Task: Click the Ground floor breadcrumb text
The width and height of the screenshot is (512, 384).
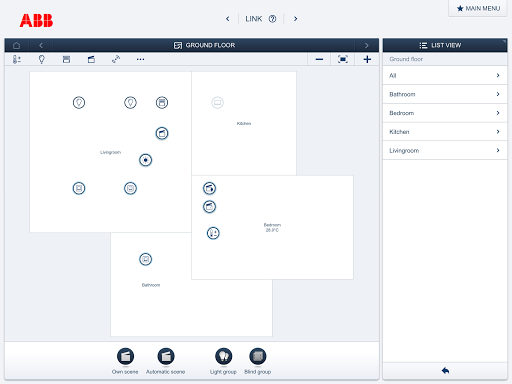Action: click(406, 59)
